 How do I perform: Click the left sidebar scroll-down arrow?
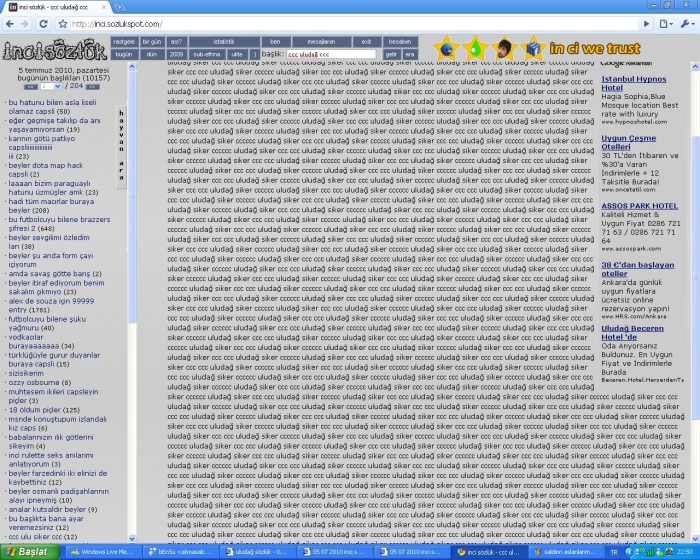point(132,539)
